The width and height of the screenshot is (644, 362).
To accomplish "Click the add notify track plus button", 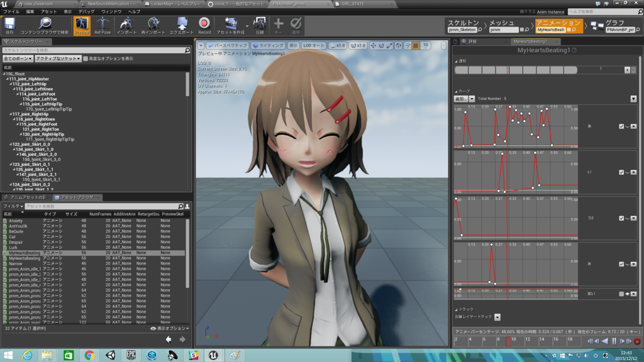I will [x=627, y=70].
